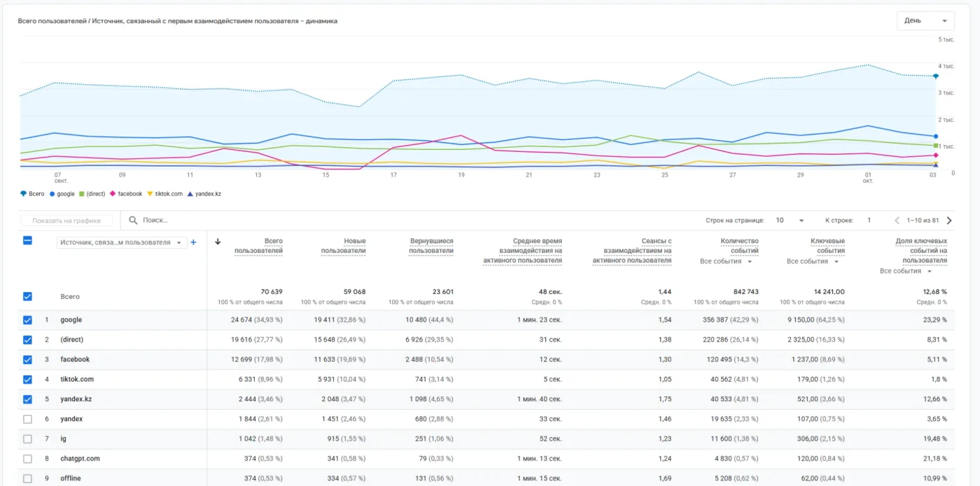Viewport: 980px width, 486px height.
Task: Open the rows per page dropdown showing 10
Action: click(x=790, y=220)
